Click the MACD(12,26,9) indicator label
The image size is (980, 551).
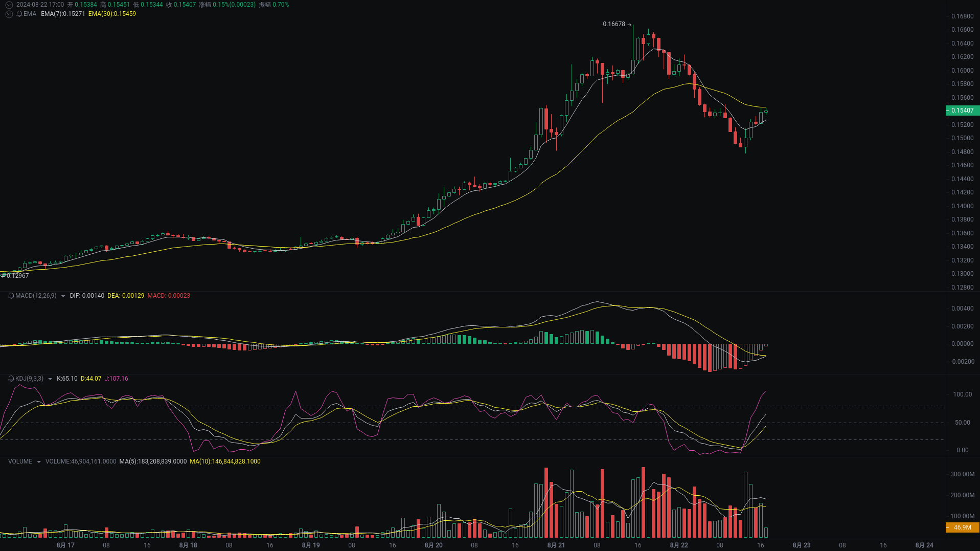pos(36,296)
